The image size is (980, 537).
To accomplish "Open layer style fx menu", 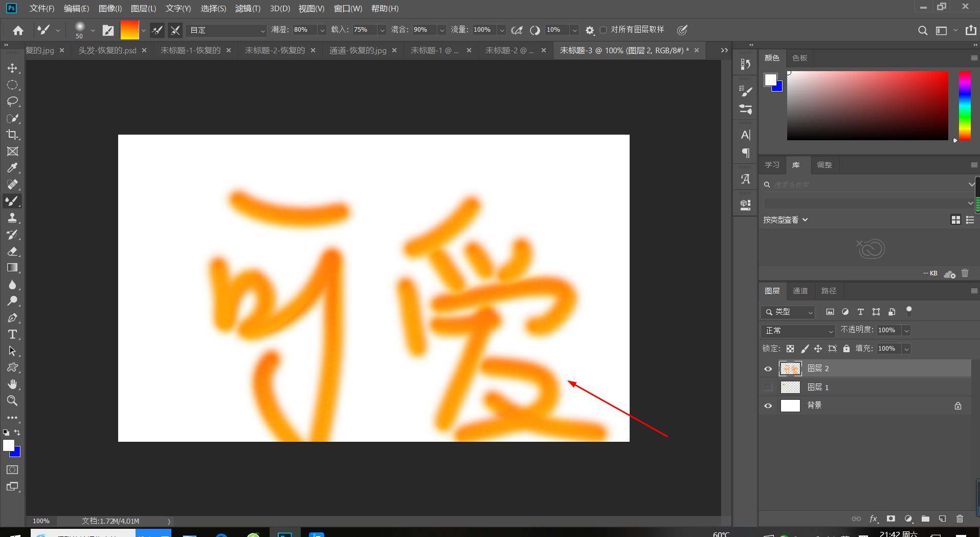I will [874, 519].
